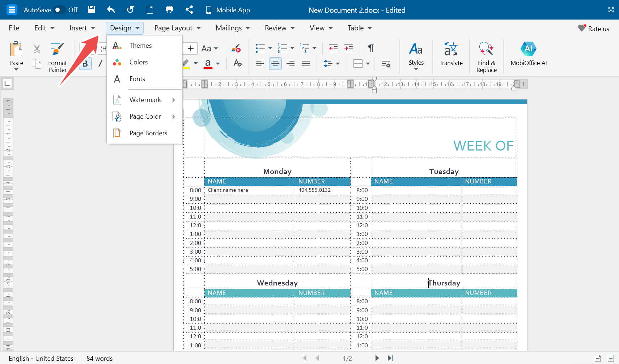Expand the line spacing dropdown
Viewport: 619px width, 364px height.
pos(338,64)
